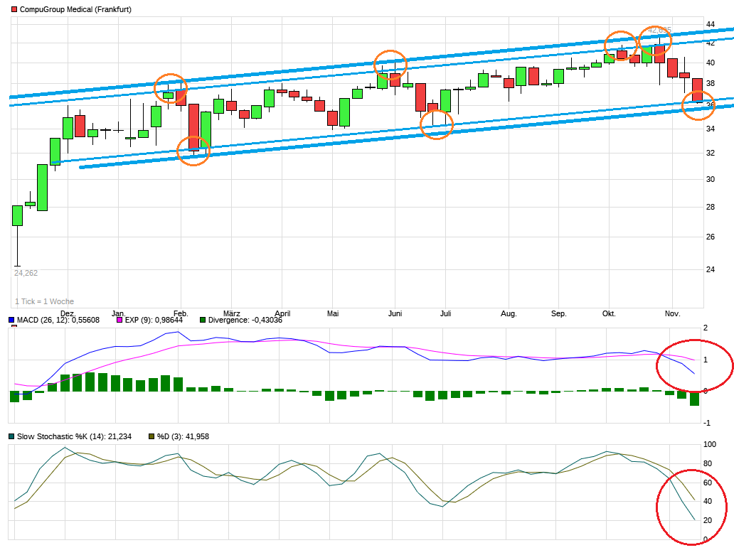Click the %D (3) legend square

151,436
